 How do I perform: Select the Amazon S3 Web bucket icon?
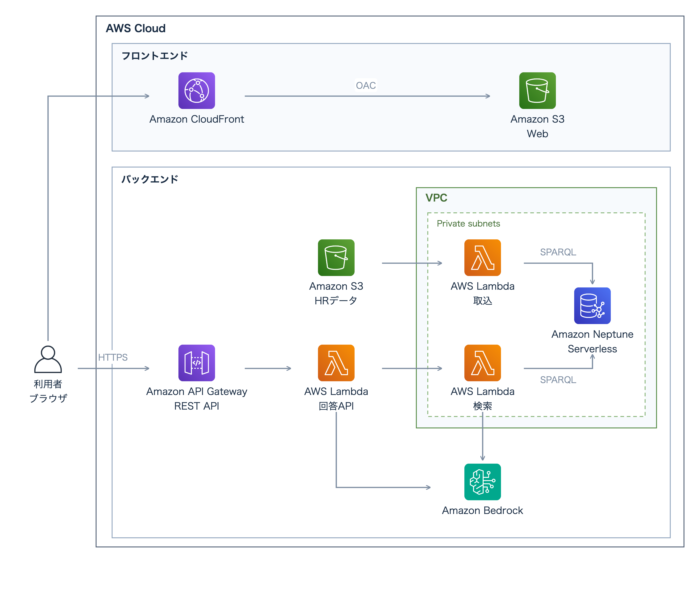(x=537, y=90)
